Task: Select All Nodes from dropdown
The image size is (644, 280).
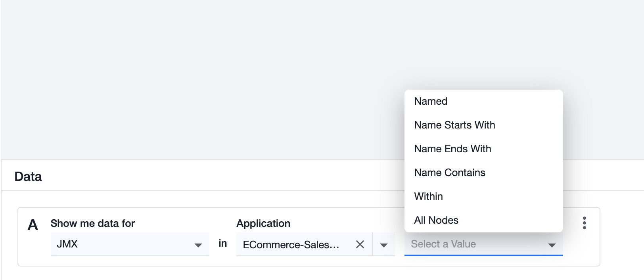Action: tap(483, 221)
